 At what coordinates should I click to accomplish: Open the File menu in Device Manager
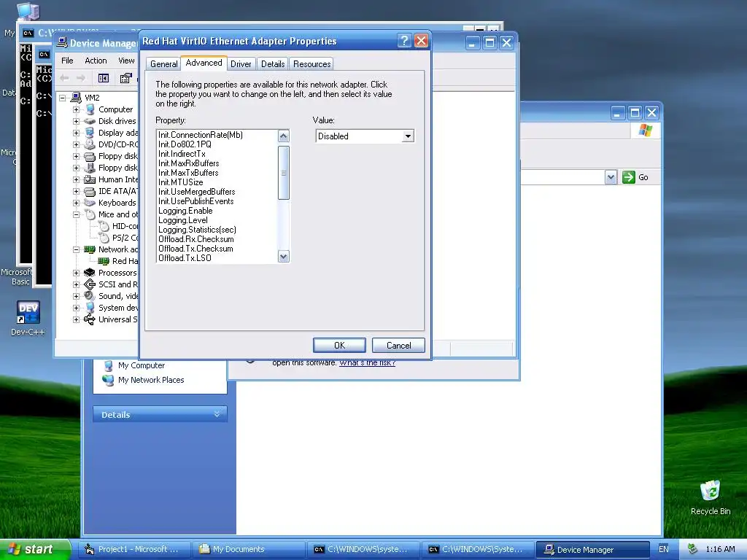(67, 61)
